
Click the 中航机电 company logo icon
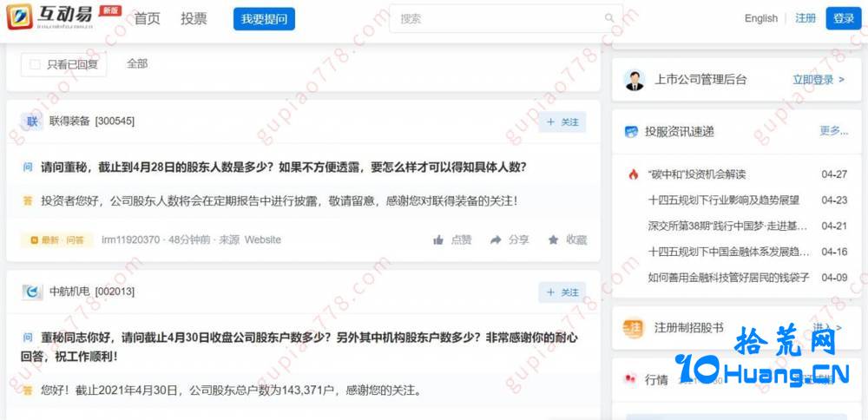[x=32, y=292]
